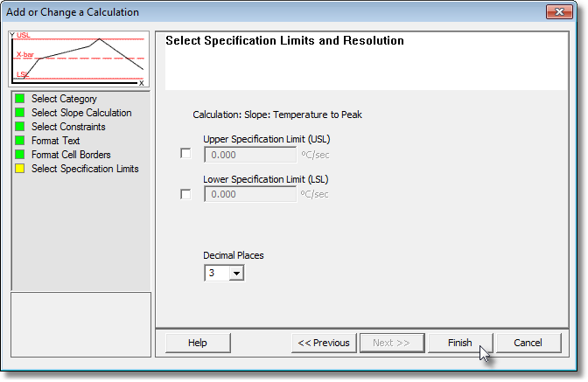The image size is (588, 382).
Task: Click the green square beside Format Cell Borders
Action: 20,155
